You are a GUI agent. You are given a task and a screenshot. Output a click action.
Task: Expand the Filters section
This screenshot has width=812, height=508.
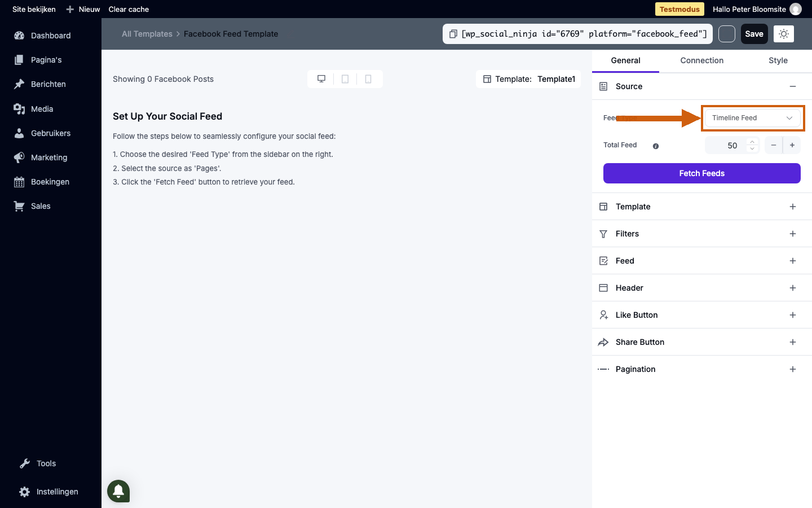(x=793, y=234)
